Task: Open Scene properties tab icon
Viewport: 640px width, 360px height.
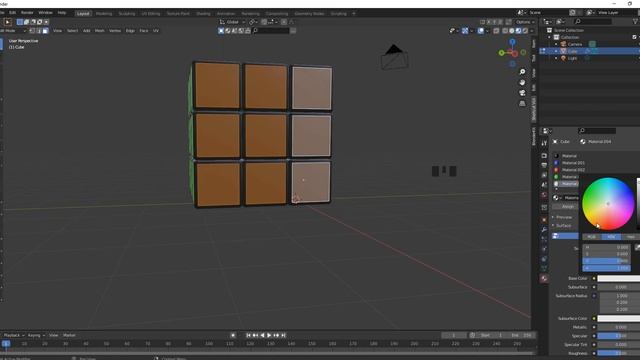Action: 544,185
